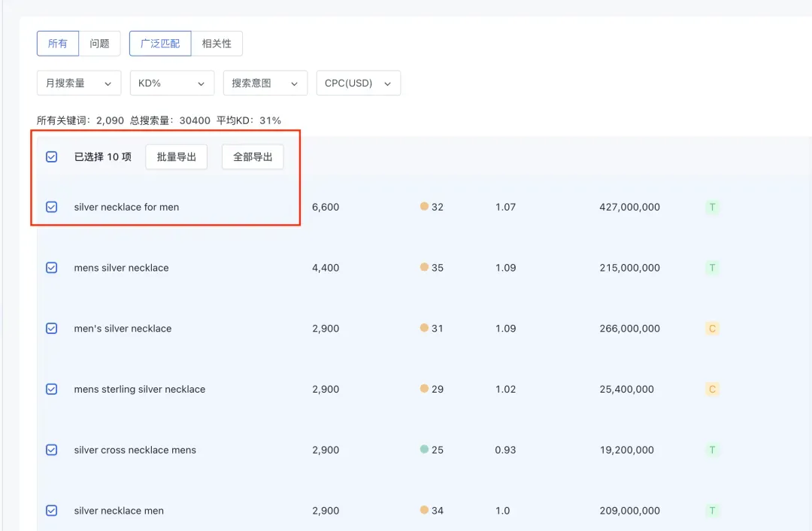Click the 批量导出 button
812x531 pixels.
pos(176,156)
